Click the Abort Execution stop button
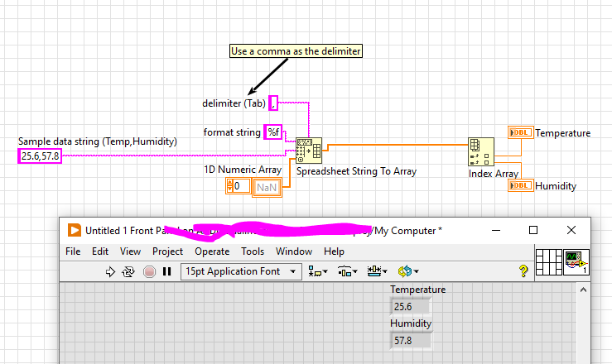612x364 pixels. pos(149,271)
